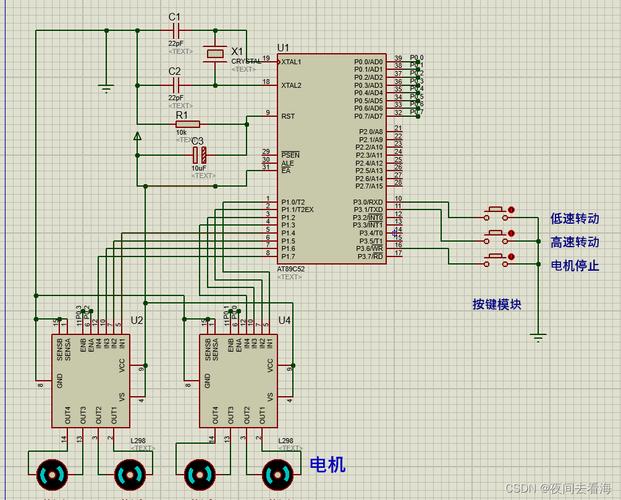Viewport: 621px width, 500px height.
Task: Click motor wired to U4 OUT1 and OUT2
Action: click(x=278, y=474)
